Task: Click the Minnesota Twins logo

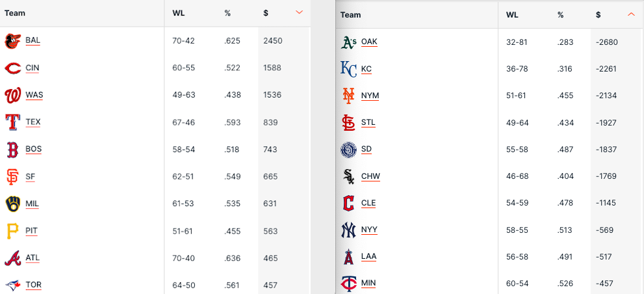Action: click(x=349, y=284)
